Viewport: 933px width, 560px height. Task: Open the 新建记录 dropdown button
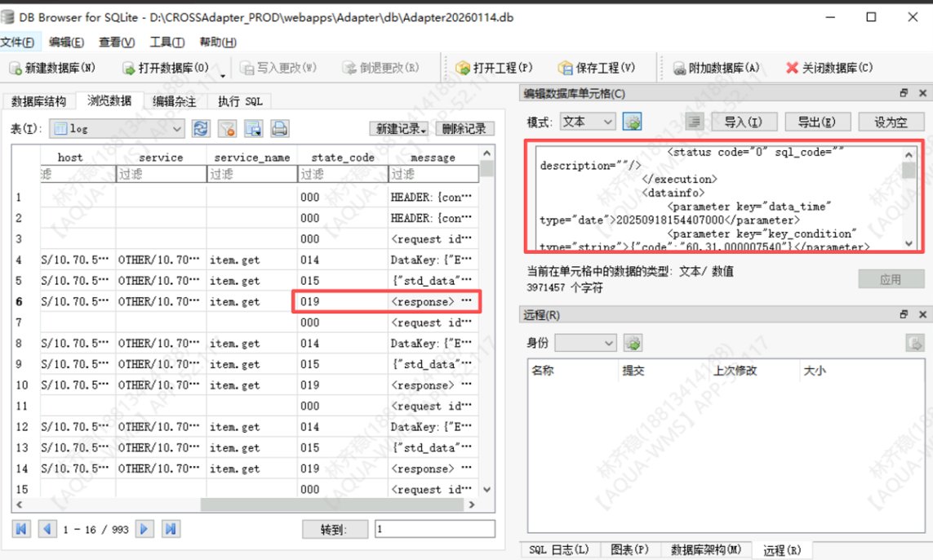coord(400,128)
